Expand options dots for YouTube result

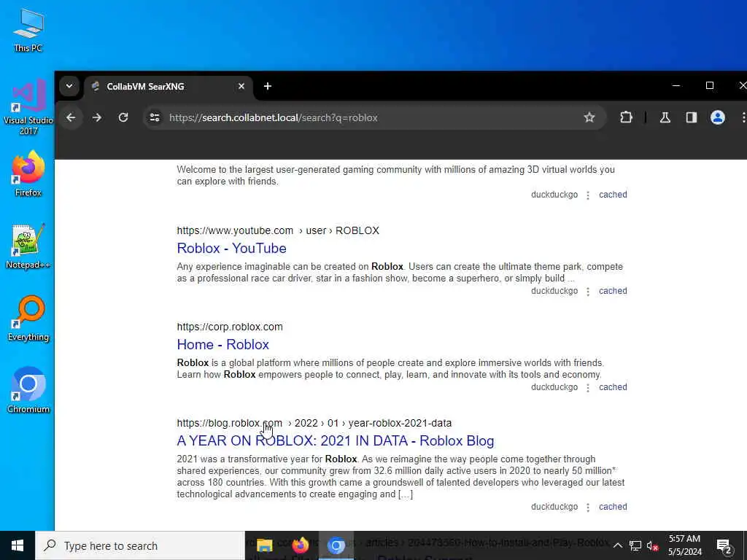(x=588, y=292)
